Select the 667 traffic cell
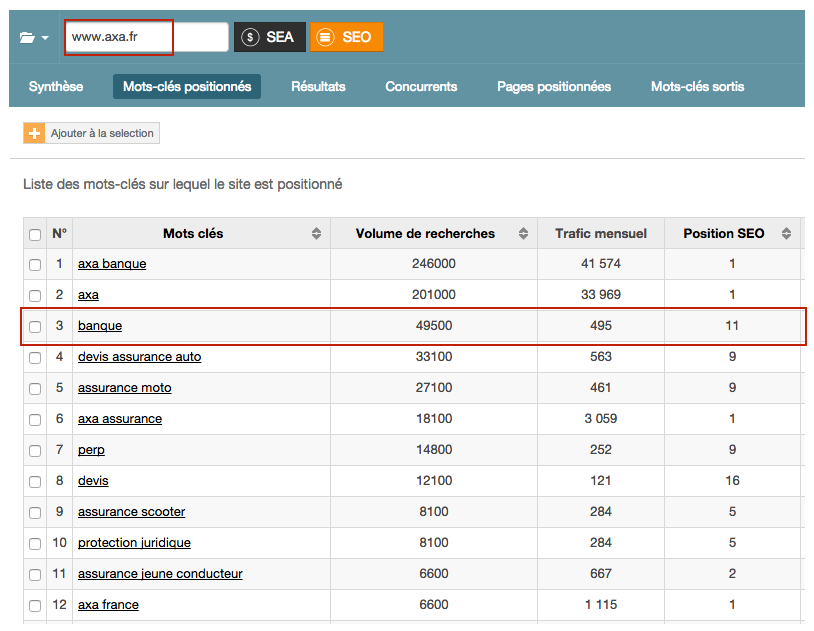 point(601,573)
